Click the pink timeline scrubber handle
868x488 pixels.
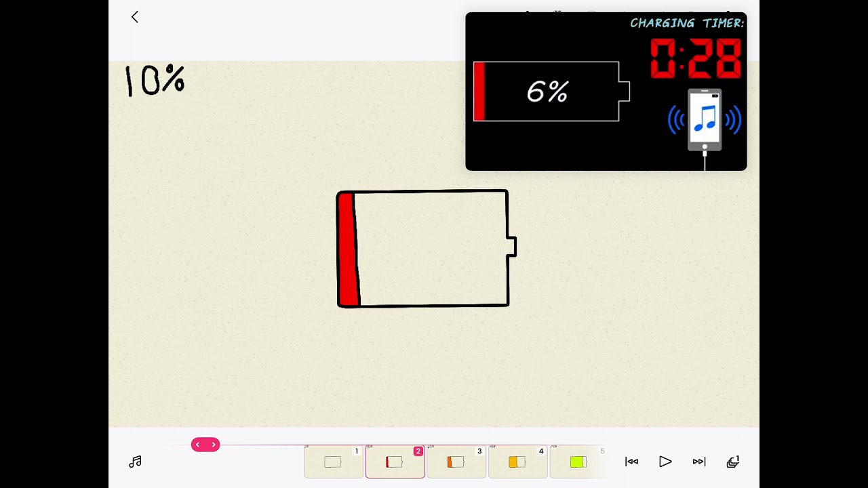pyautogui.click(x=205, y=445)
